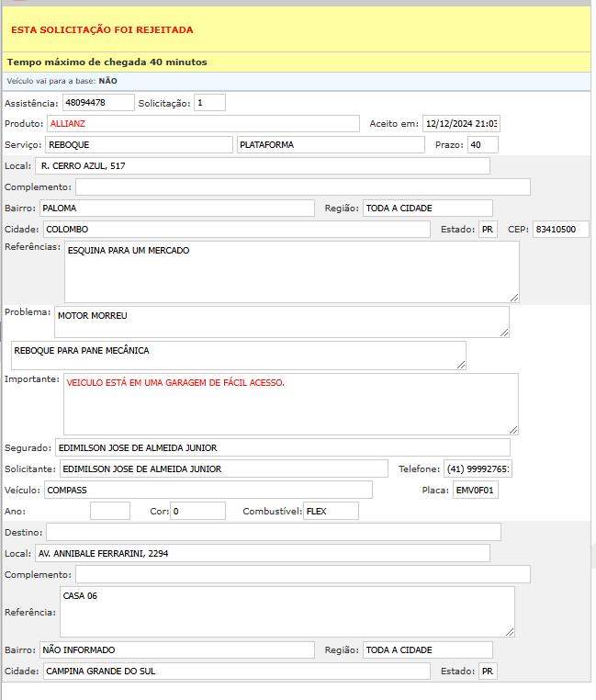Click the Estado field next to COLOMBO
This screenshot has height=700, width=596.
(x=488, y=230)
